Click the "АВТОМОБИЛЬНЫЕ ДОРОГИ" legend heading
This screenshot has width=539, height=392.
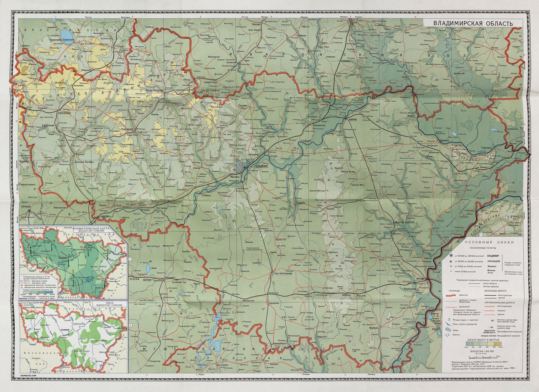point(500,303)
